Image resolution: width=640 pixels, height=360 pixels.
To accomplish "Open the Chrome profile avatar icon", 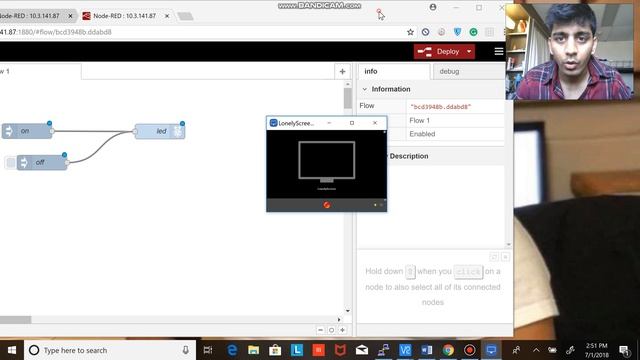I will pos(433,7).
